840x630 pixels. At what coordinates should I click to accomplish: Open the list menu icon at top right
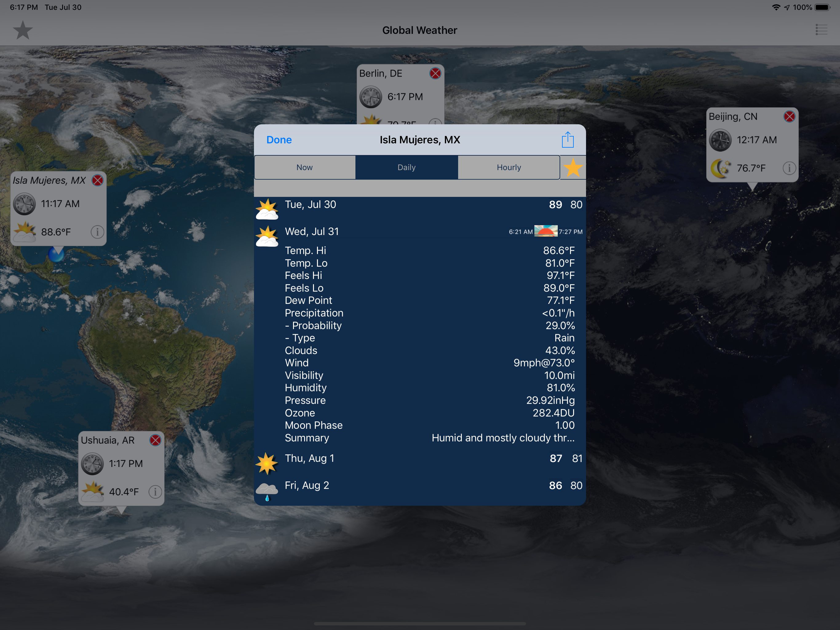[821, 30]
